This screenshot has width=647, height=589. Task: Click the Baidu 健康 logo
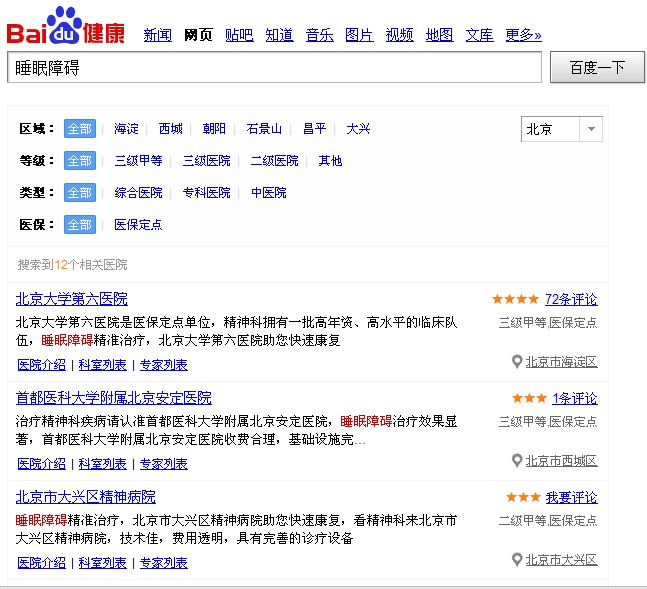click(x=66, y=26)
